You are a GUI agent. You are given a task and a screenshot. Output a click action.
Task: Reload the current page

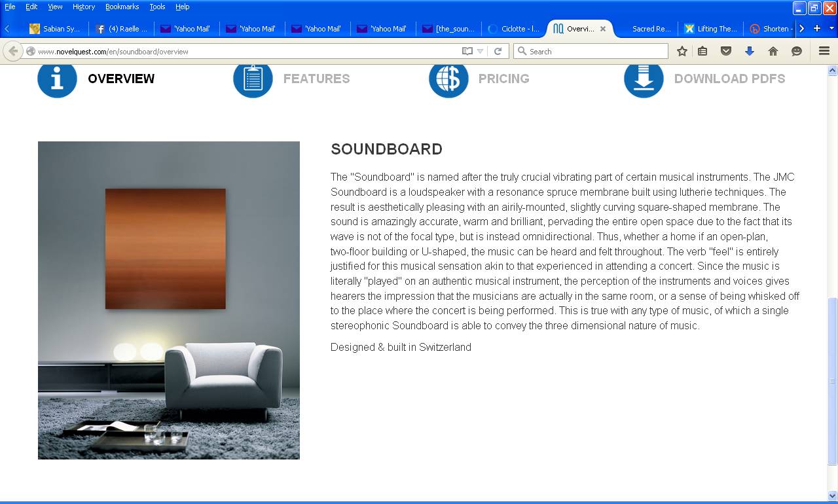point(498,51)
